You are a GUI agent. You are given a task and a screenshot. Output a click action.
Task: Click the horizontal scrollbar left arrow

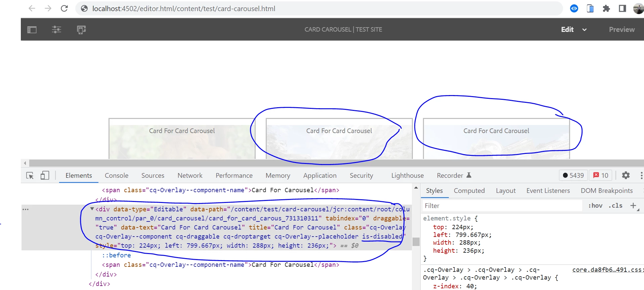tap(25, 163)
